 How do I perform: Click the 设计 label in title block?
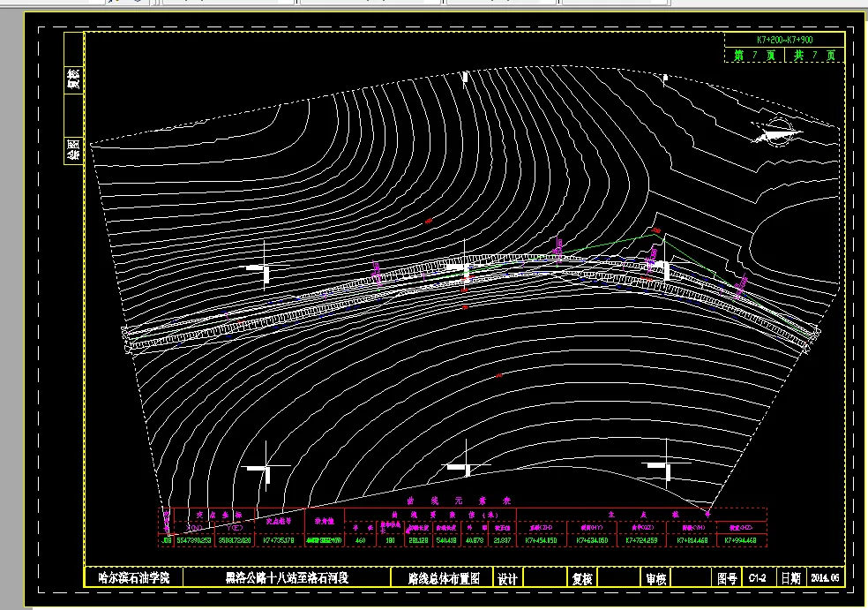point(507,579)
